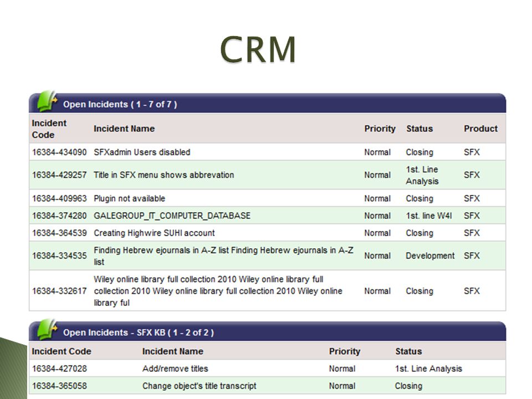Select Title in SFX menu shows abbrevation
This screenshot has width=532, height=399.
point(164,175)
